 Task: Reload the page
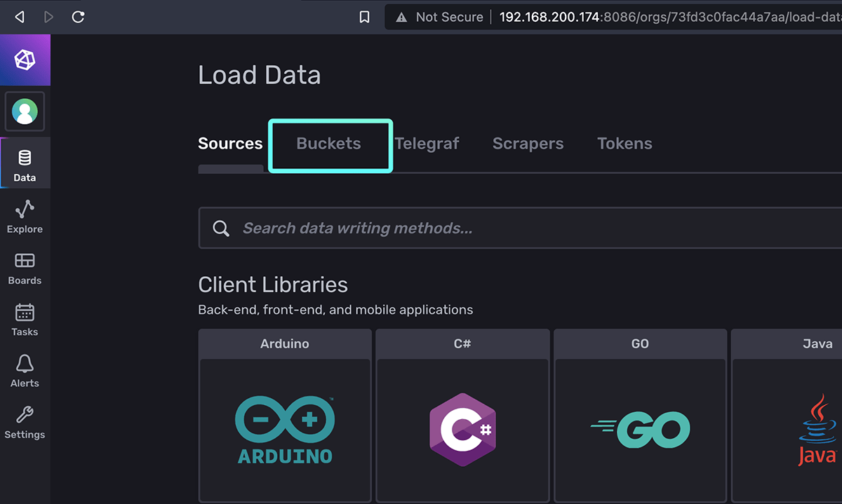(x=78, y=17)
